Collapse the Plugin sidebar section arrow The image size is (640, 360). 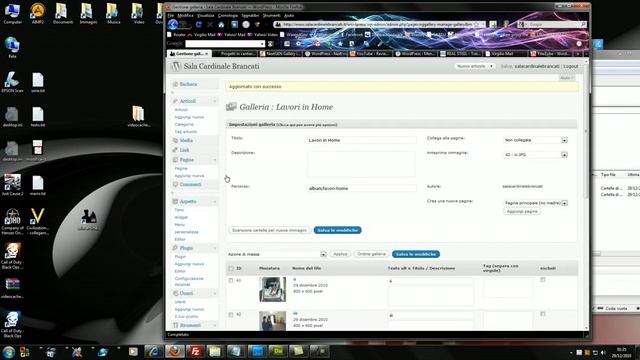point(215,248)
